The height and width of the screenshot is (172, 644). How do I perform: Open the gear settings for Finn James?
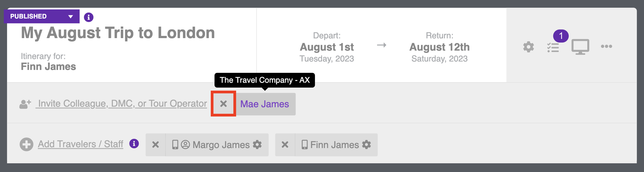pyautogui.click(x=366, y=145)
